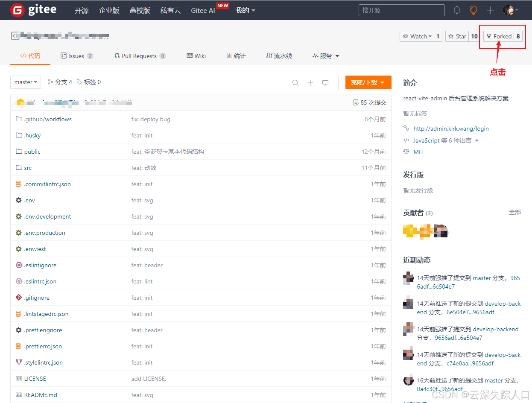Open the Issues tab
This screenshot has width=532, height=403.
point(77,56)
